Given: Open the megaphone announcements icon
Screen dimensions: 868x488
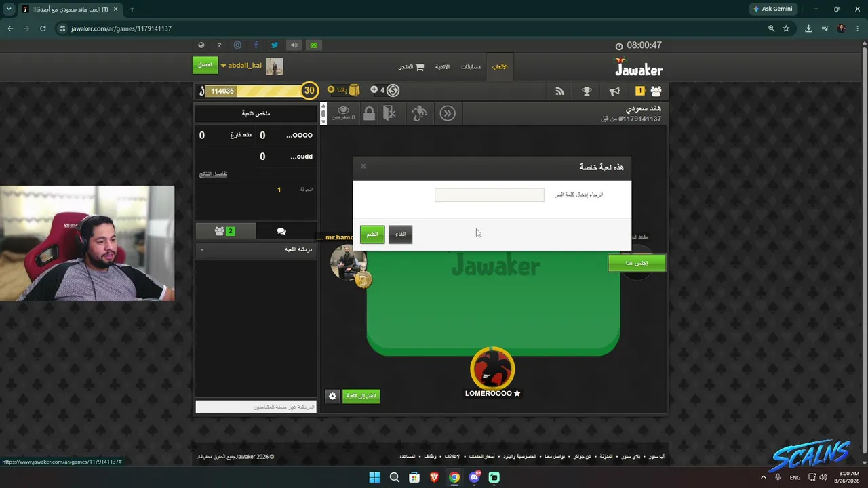Looking at the screenshot, I should pos(614,91).
